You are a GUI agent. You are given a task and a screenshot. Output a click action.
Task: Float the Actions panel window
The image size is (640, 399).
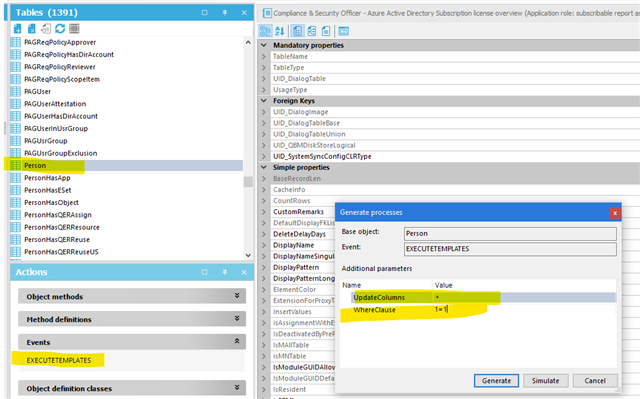pyautogui.click(x=205, y=272)
